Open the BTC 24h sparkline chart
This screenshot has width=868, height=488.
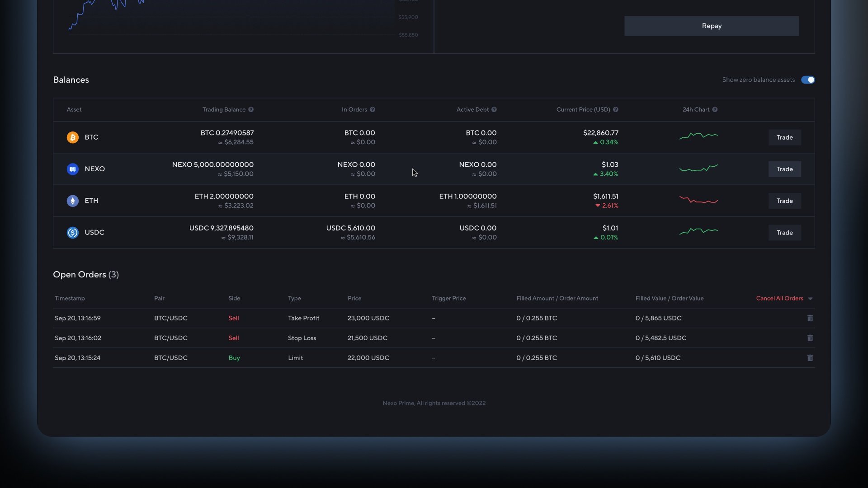(x=698, y=136)
